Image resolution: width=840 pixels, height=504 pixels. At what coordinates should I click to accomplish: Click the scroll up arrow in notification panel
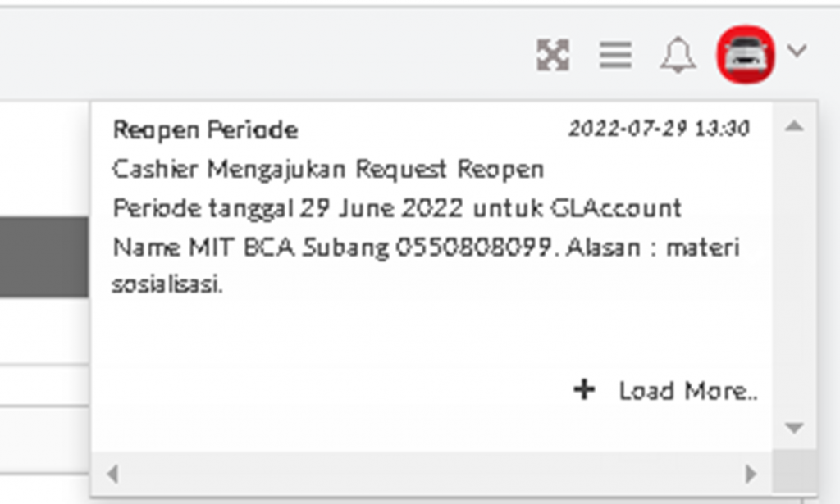[x=794, y=126]
